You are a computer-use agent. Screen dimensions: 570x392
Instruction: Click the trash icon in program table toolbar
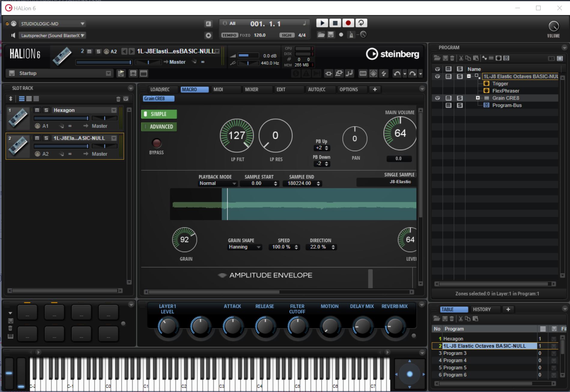click(452, 319)
